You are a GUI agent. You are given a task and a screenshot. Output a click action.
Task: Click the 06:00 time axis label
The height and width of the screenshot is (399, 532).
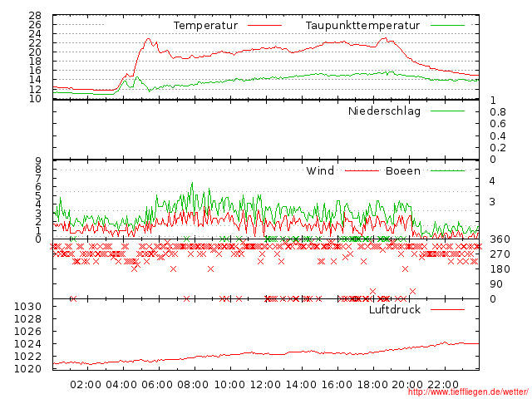coord(157,385)
